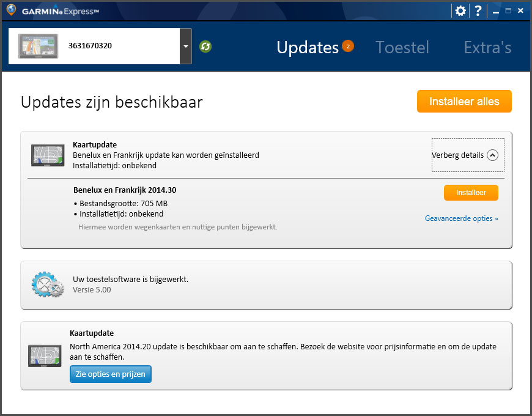
Task: Switch to the Toestel tab
Action: pyautogui.click(x=402, y=47)
